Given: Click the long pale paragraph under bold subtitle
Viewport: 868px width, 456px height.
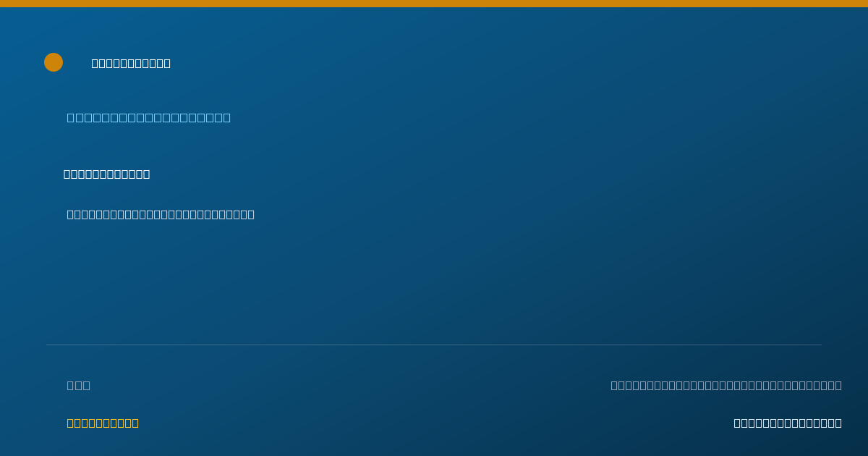Looking at the screenshot, I should click(x=161, y=214).
